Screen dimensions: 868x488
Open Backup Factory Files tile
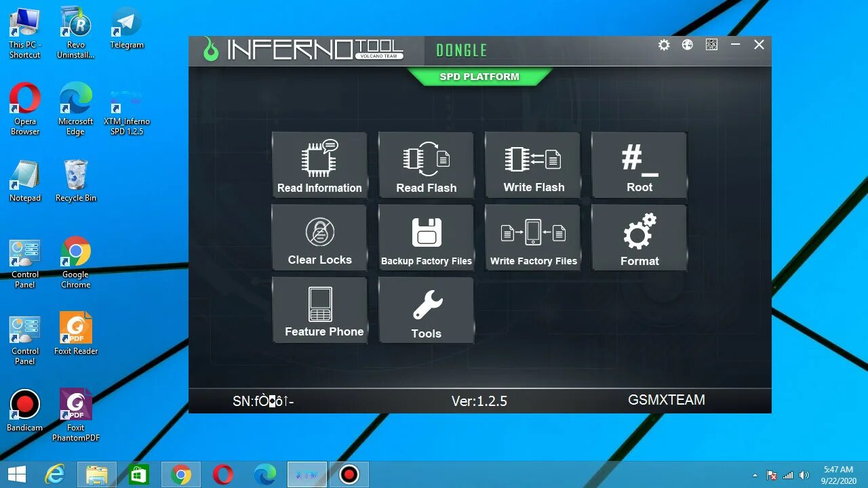click(426, 238)
